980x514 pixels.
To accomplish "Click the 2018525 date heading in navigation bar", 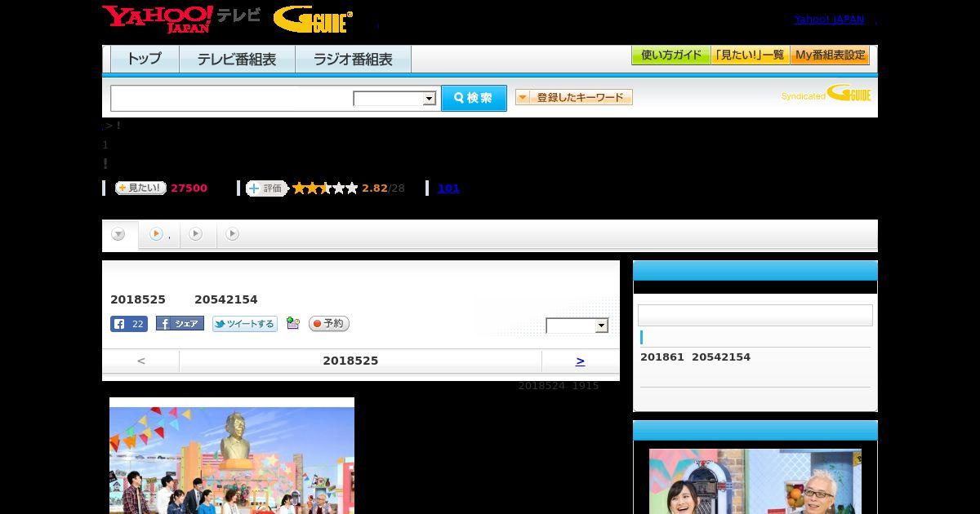I will (x=350, y=361).
